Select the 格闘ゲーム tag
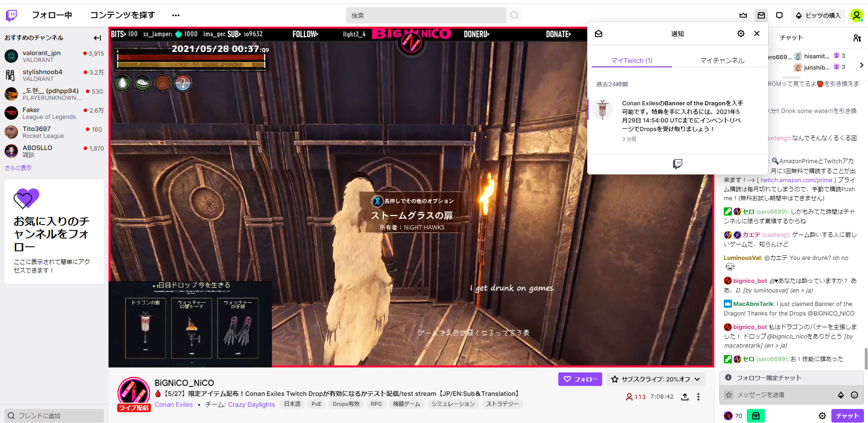 (406, 404)
